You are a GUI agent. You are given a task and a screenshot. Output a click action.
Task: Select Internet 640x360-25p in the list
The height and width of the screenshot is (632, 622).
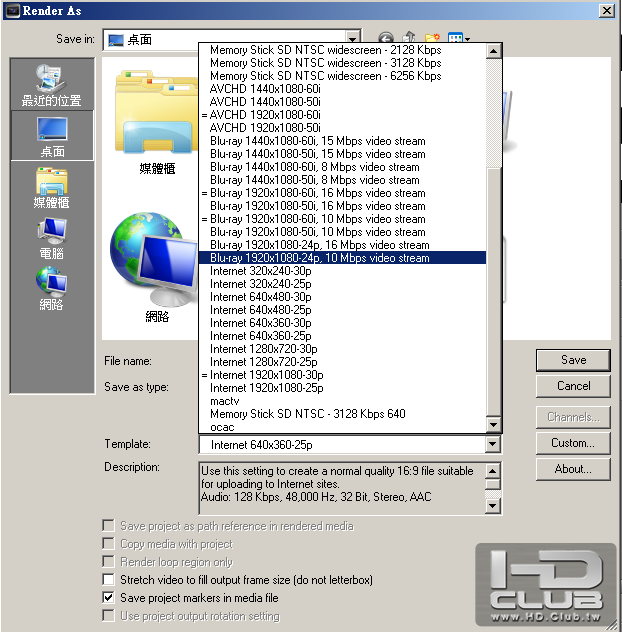point(342,336)
